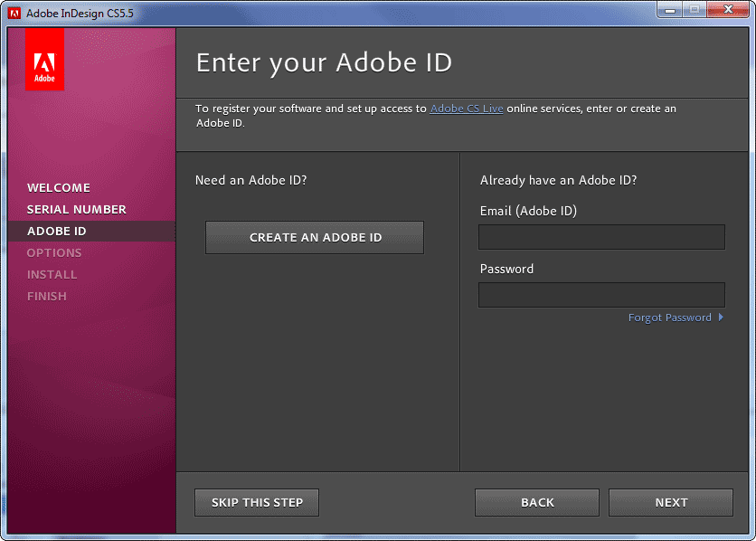Select the Serial Number step
Viewport: 756px width, 541px height.
[x=77, y=209]
